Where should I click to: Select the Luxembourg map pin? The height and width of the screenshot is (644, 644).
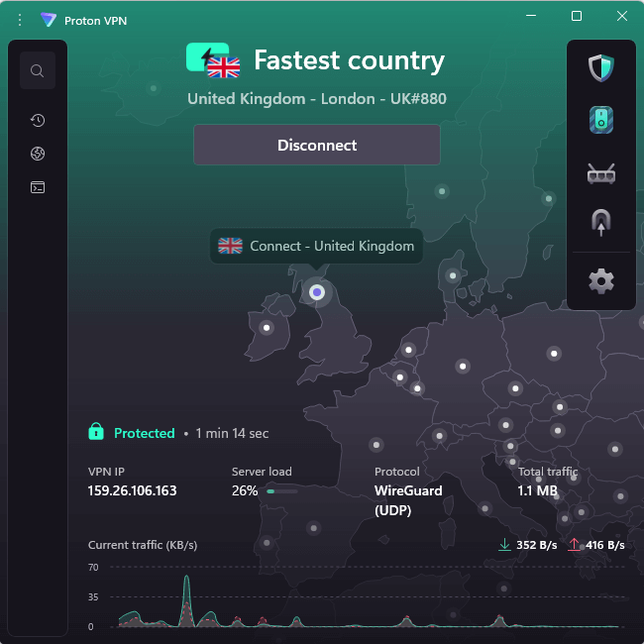(x=417, y=388)
